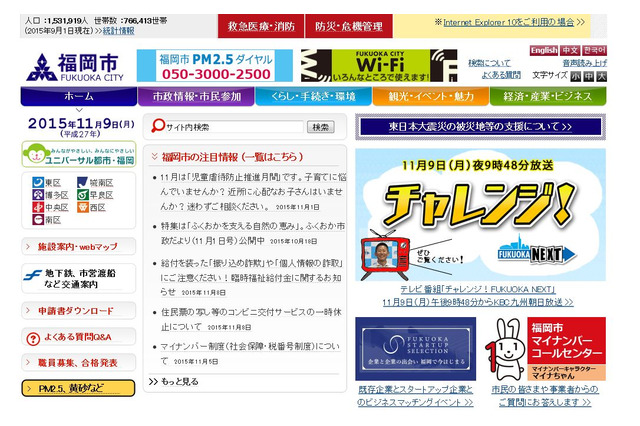This screenshot has height=426, width=640.
Task: Open 職員募集、合格発表 sidebar item
Action: [78, 363]
